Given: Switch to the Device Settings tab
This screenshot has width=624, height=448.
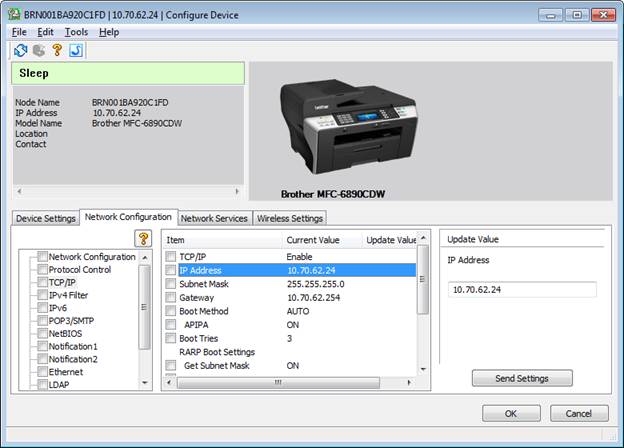Looking at the screenshot, I should [46, 218].
